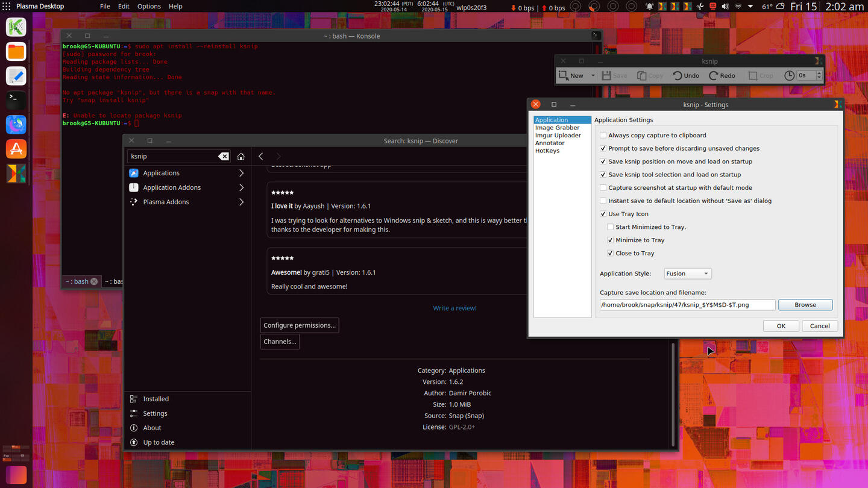The height and width of the screenshot is (488, 868).
Task: Click the Channels button in Discover
Action: click(x=280, y=342)
